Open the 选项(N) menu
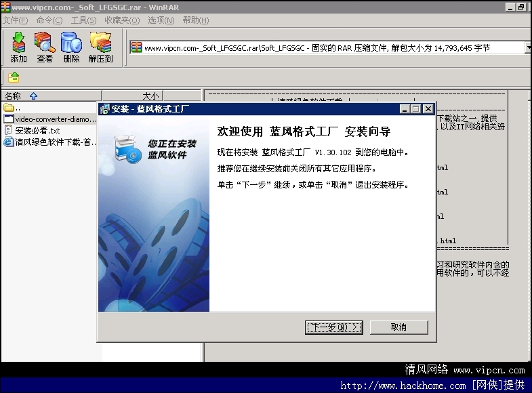The width and height of the screenshot is (532, 393). (161, 20)
